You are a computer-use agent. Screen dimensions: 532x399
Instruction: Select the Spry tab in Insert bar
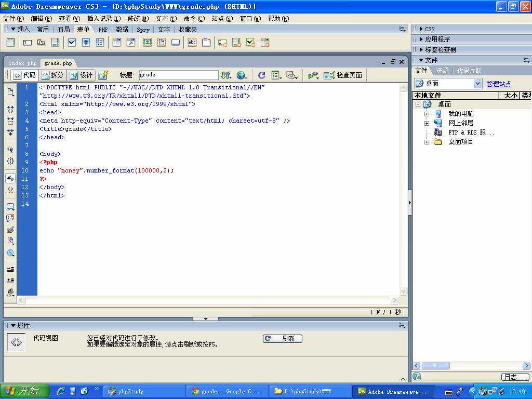143,30
